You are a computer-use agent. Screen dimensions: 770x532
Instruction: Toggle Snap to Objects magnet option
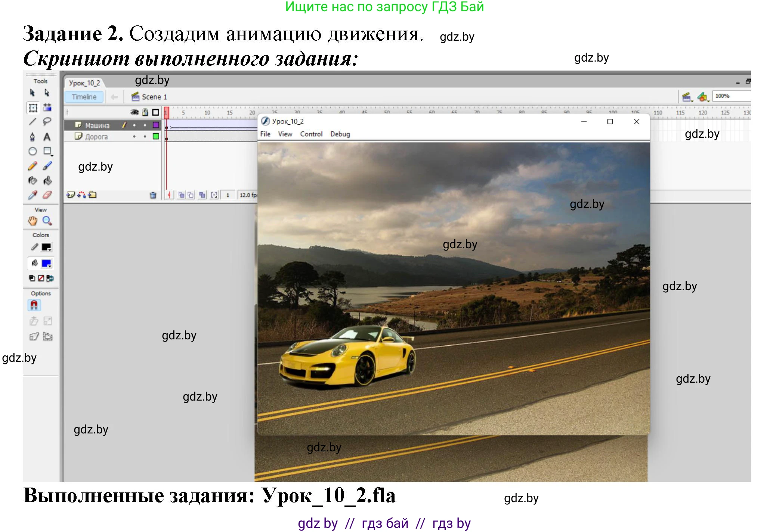point(34,305)
